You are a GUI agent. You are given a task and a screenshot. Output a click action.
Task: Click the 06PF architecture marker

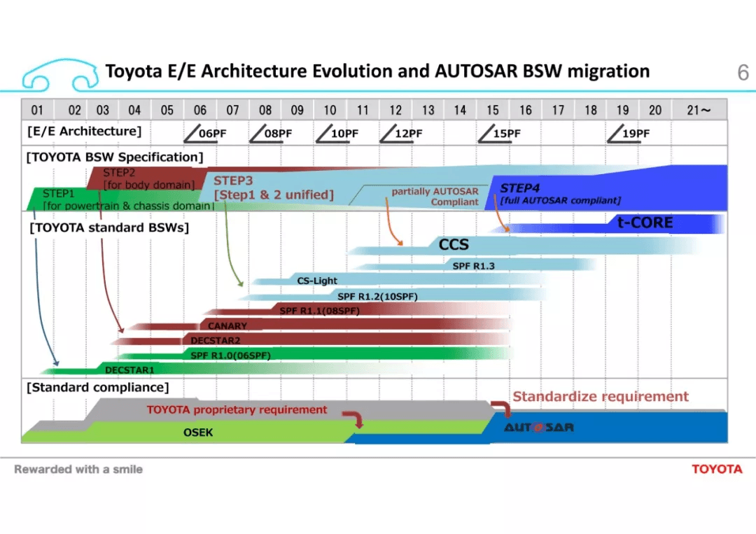[205, 133]
